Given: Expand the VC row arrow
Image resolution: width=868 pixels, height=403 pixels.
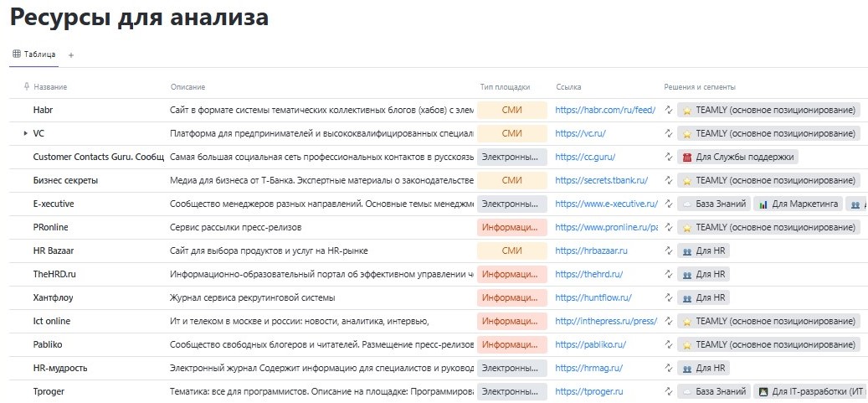Looking at the screenshot, I should (25, 133).
